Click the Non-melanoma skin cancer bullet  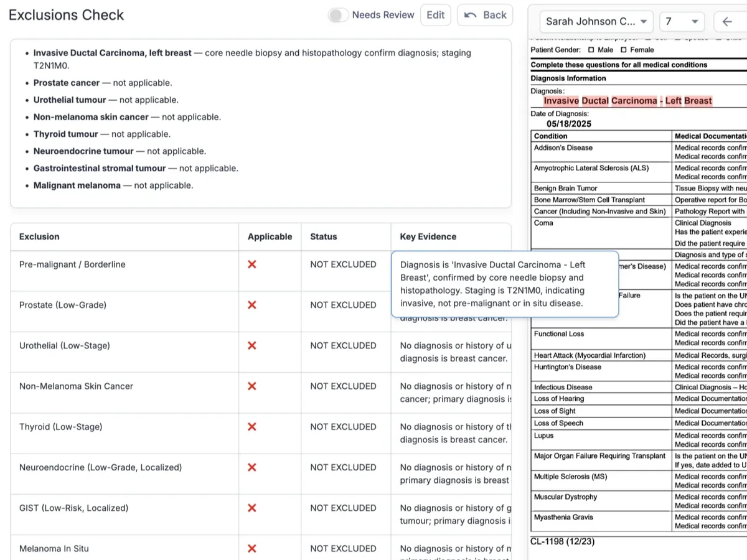127,117
